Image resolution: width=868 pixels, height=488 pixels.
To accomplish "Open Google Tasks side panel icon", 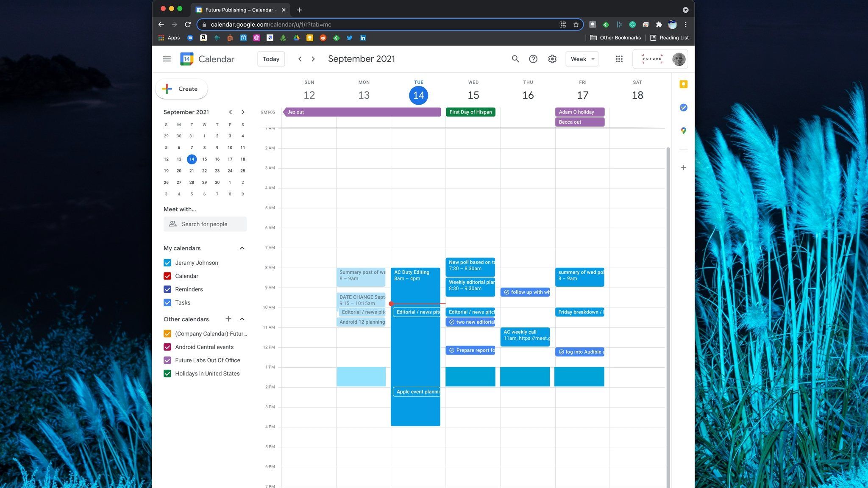I will pos(683,108).
